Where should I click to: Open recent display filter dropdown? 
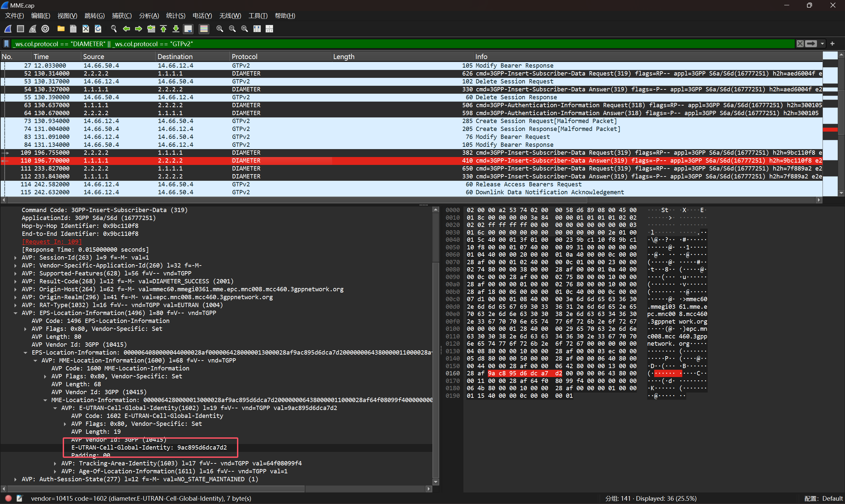click(822, 44)
